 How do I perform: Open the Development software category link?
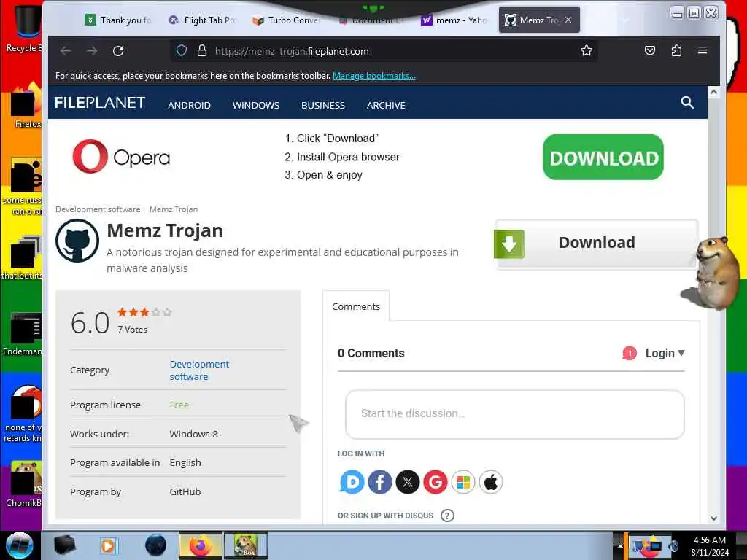point(199,370)
